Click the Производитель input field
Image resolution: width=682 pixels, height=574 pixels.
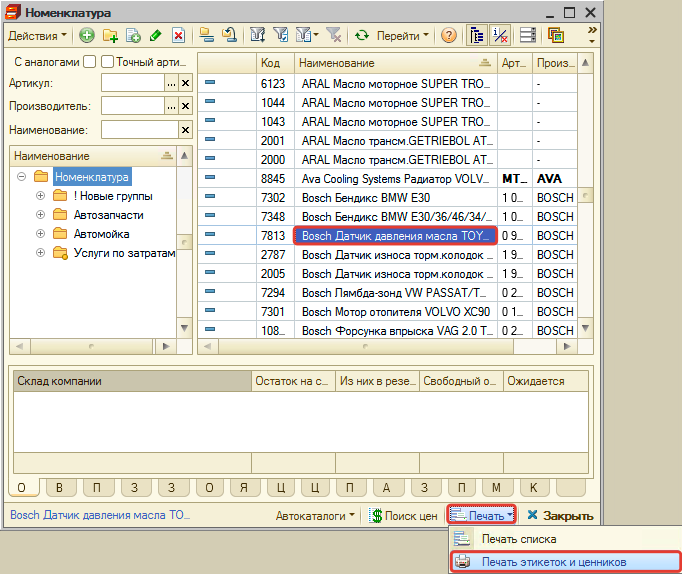(133, 106)
